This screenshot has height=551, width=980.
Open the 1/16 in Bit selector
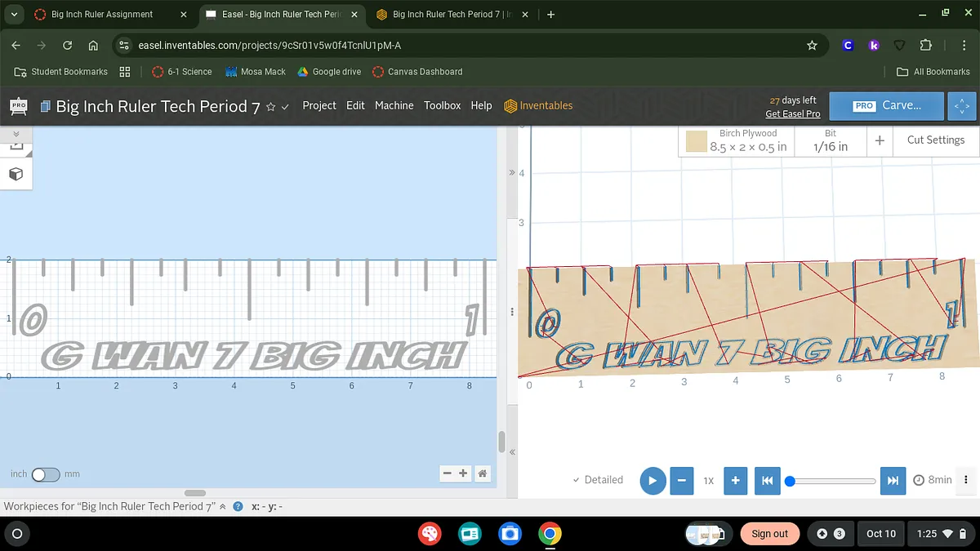[x=831, y=140]
